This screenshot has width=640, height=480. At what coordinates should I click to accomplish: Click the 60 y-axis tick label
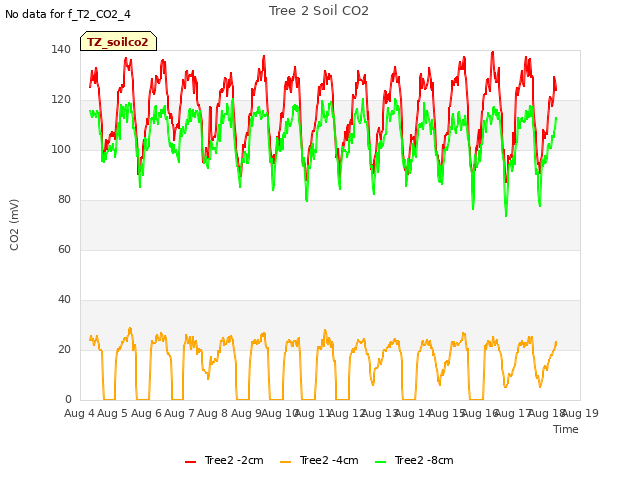pyautogui.click(x=64, y=249)
